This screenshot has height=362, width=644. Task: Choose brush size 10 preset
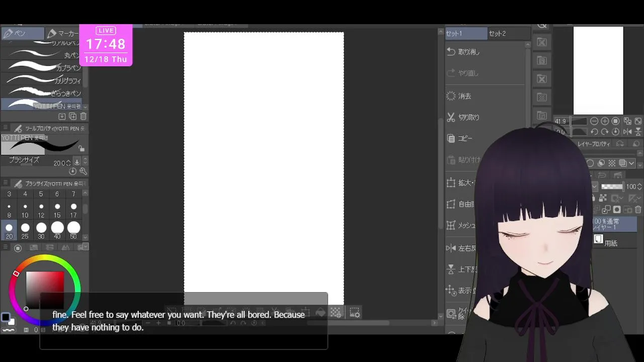[x=25, y=210]
